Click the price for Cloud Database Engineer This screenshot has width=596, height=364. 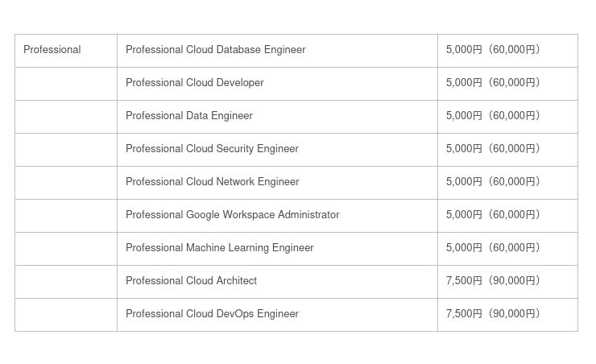coord(493,50)
